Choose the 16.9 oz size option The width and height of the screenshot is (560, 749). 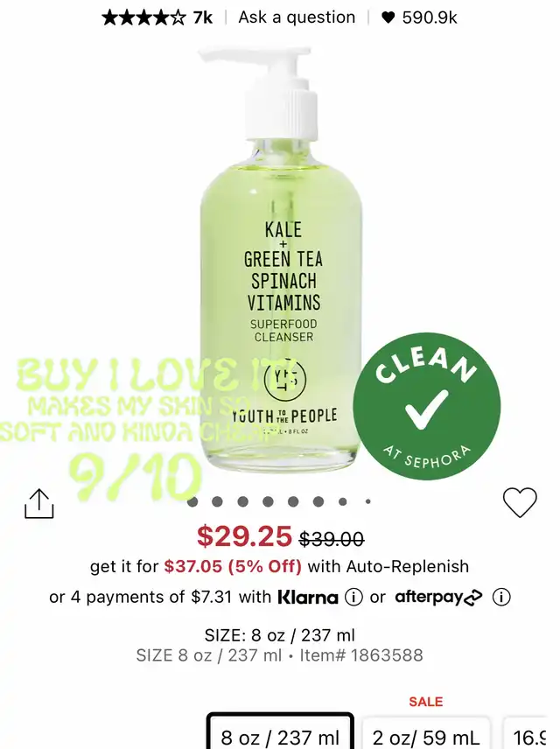528,733
